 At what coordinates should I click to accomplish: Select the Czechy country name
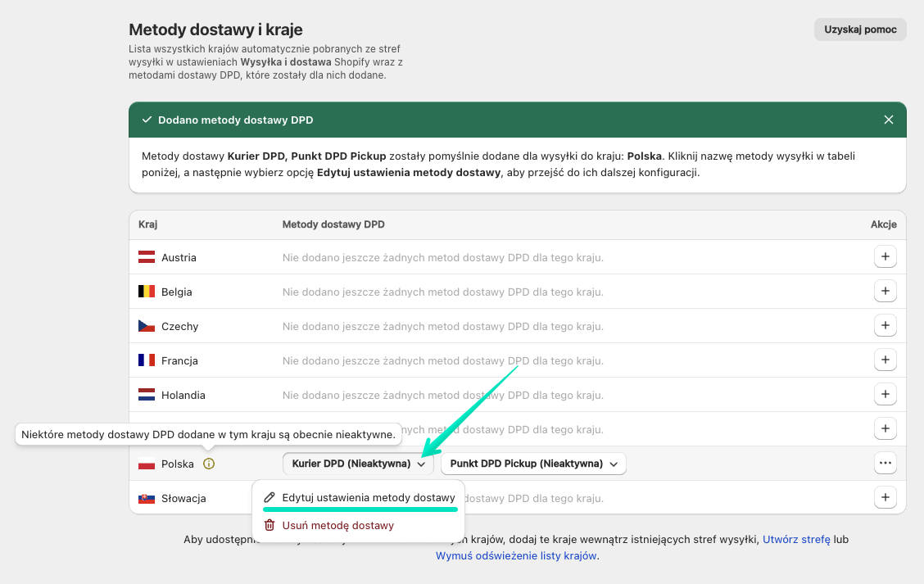tap(179, 327)
